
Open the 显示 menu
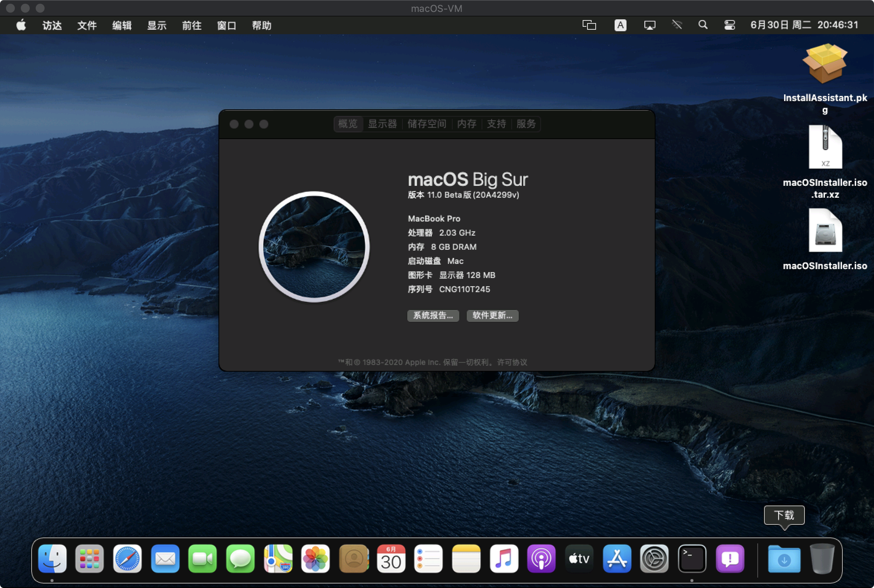(157, 25)
